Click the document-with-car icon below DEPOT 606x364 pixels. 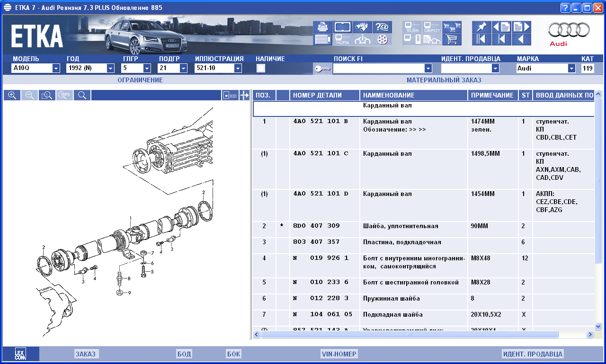coord(432,39)
